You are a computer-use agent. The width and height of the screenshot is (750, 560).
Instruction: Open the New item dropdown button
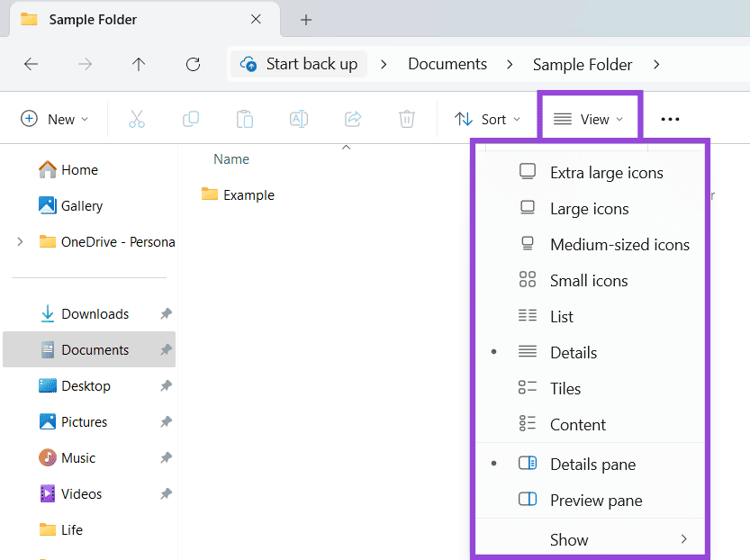[55, 119]
